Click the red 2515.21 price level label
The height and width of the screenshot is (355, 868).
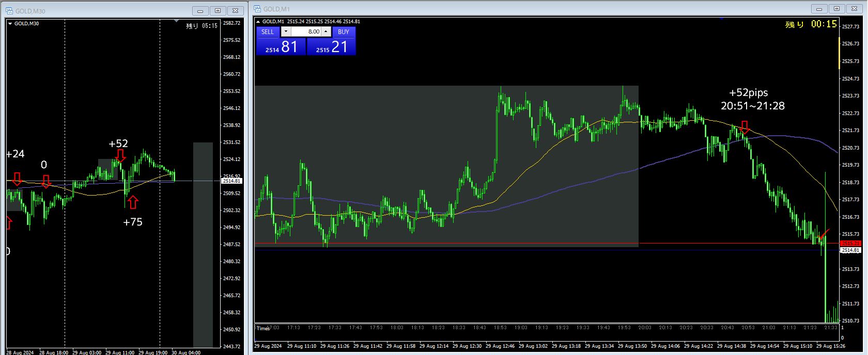pos(850,243)
